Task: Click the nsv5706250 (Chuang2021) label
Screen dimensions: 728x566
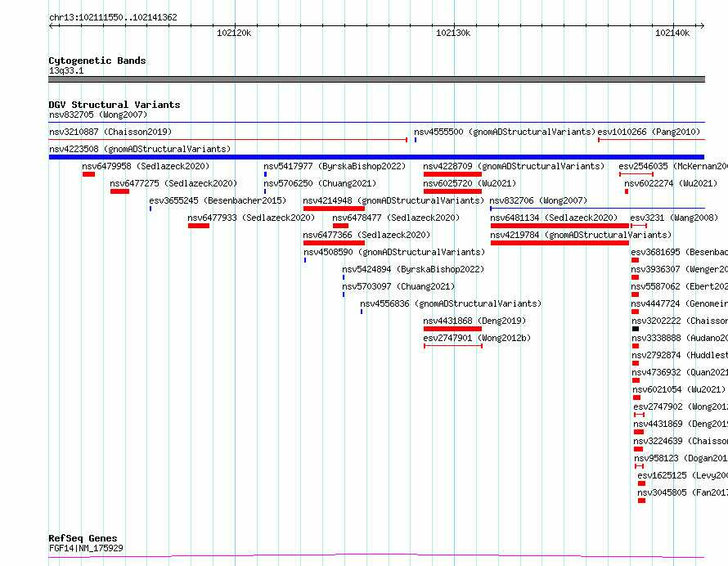Action: click(x=320, y=183)
